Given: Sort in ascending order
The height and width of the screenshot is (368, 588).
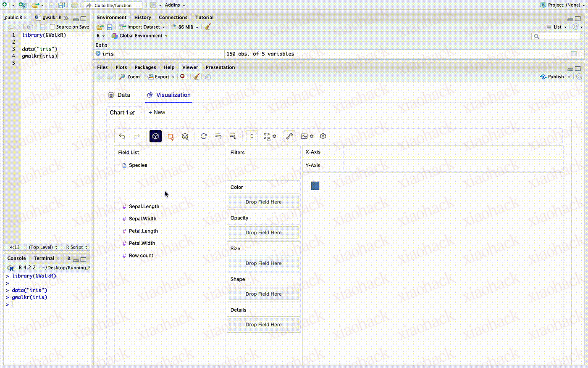Looking at the screenshot, I should coord(218,136).
